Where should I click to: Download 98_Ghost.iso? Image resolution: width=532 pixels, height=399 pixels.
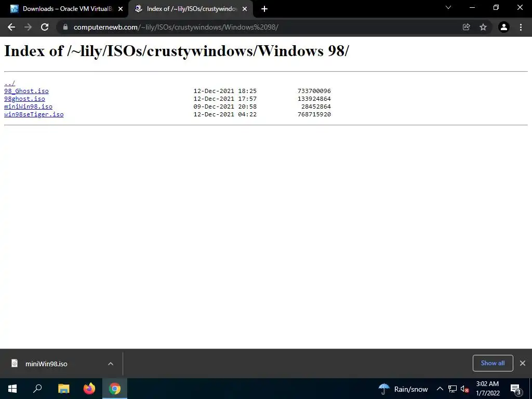tap(26, 91)
